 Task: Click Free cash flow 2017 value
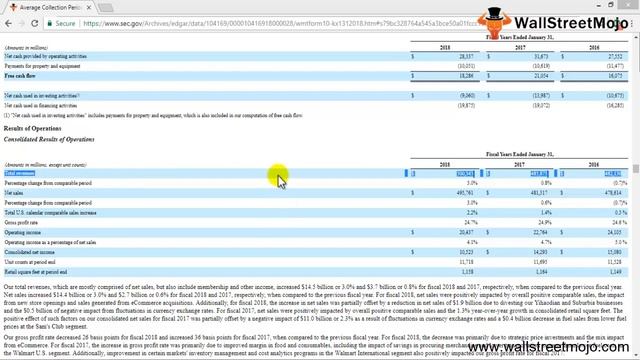click(541, 76)
